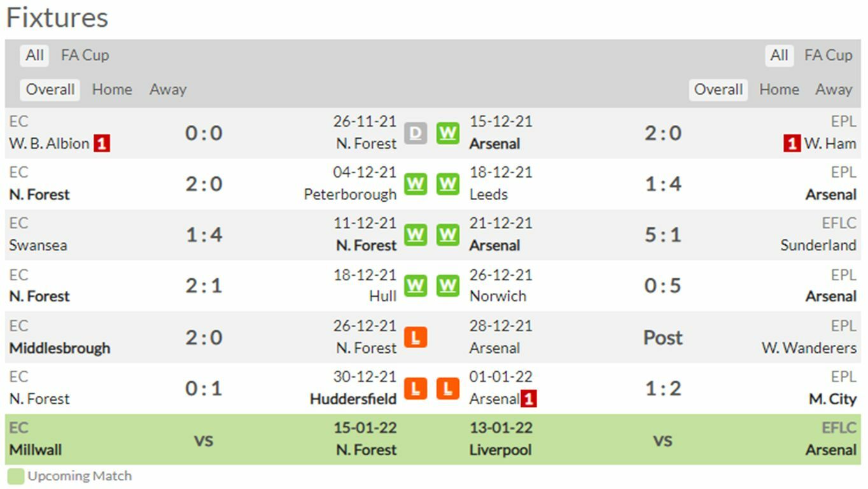The image size is (868, 489).
Task: Select the right-side Overall tab
Action: pyautogui.click(x=718, y=90)
